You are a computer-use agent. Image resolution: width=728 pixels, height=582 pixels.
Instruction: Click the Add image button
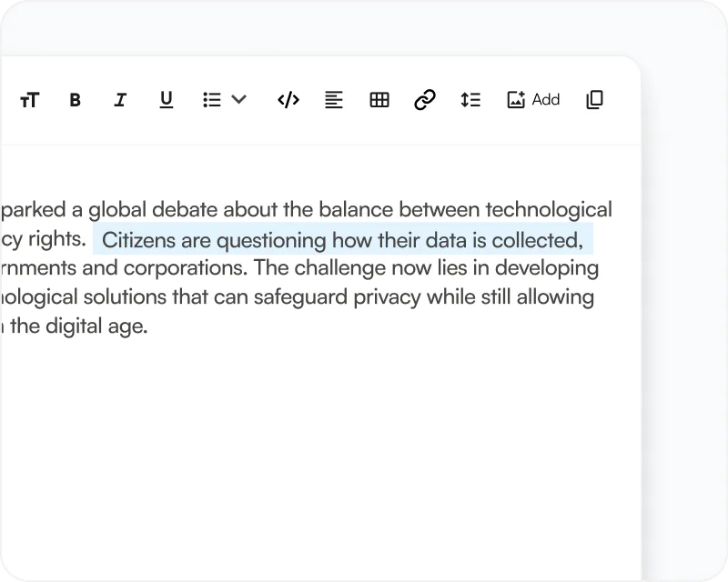click(533, 100)
